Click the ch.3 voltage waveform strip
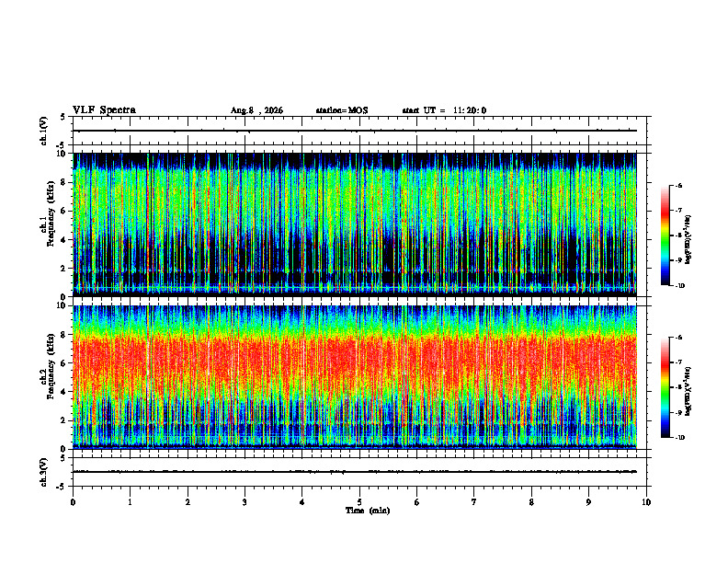This screenshot has height=563, width=728. [359, 472]
